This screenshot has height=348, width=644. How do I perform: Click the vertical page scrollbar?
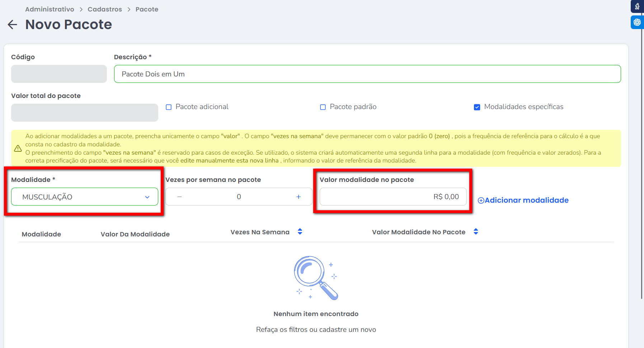point(642,161)
